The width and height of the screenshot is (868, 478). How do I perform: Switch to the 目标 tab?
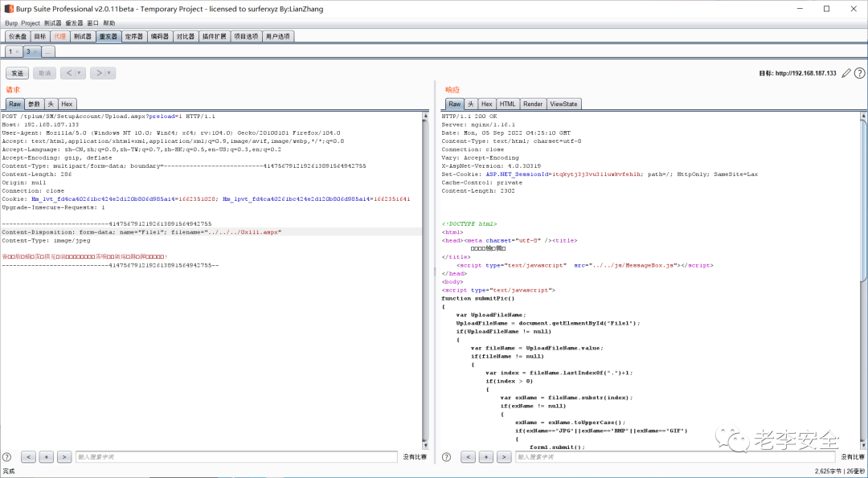[40, 36]
